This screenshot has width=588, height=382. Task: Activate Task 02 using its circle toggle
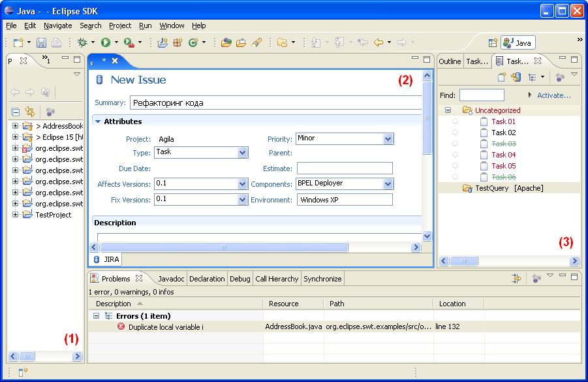(x=456, y=133)
